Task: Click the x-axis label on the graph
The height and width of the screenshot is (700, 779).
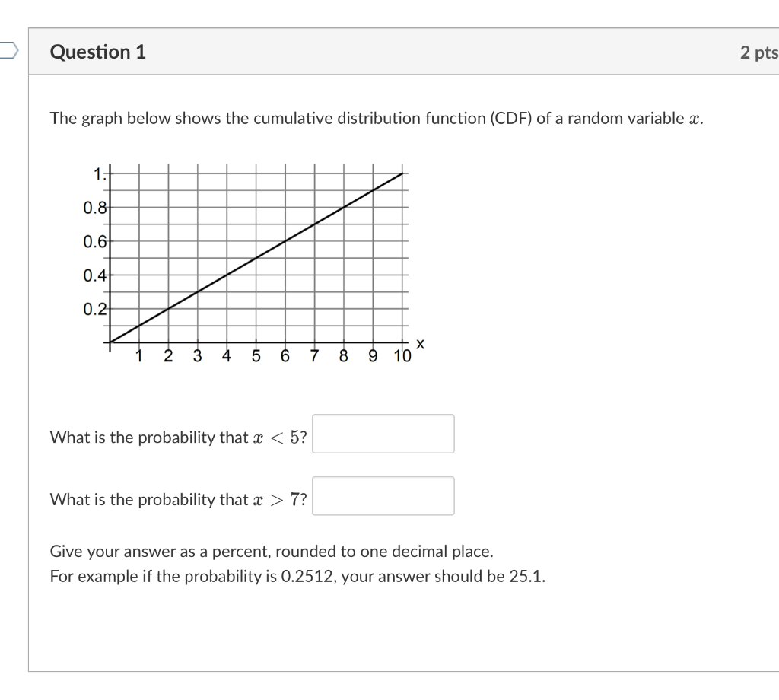Action: tap(421, 344)
